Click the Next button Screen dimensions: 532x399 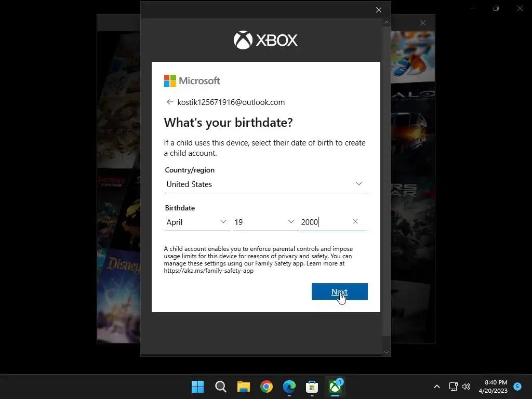tap(339, 291)
